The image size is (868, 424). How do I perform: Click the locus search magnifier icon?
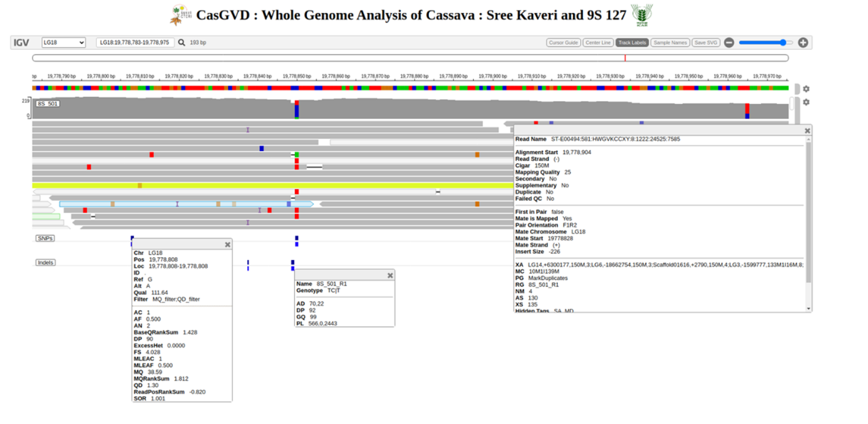tap(182, 43)
